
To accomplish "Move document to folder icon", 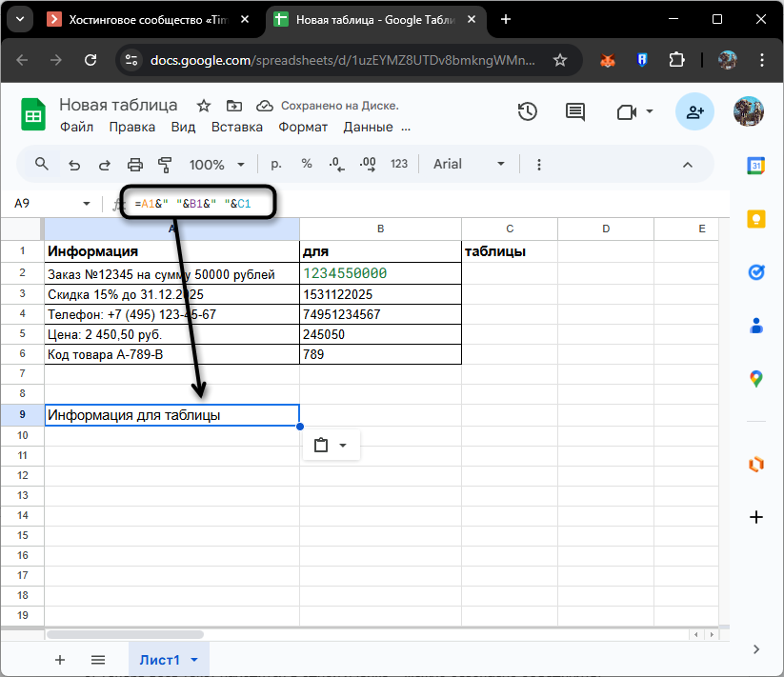I will pyautogui.click(x=234, y=106).
